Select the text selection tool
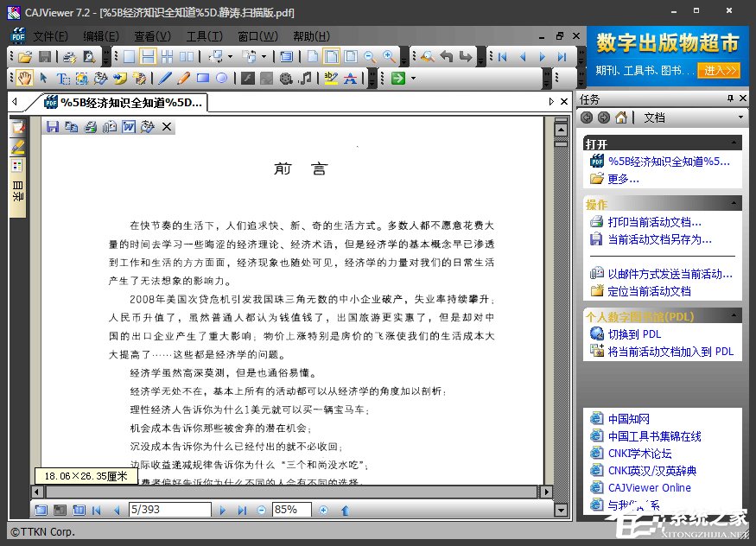 pyautogui.click(x=62, y=78)
